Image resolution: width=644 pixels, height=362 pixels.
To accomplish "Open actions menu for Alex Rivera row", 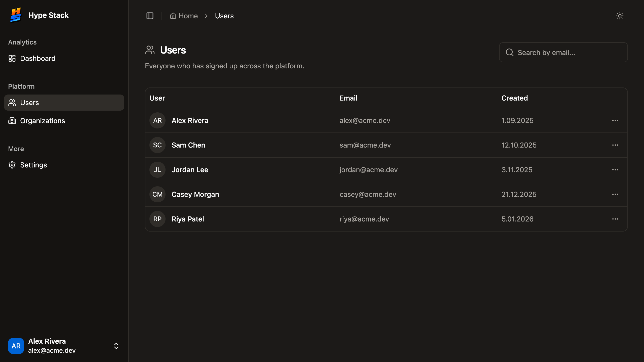I will click(x=615, y=120).
